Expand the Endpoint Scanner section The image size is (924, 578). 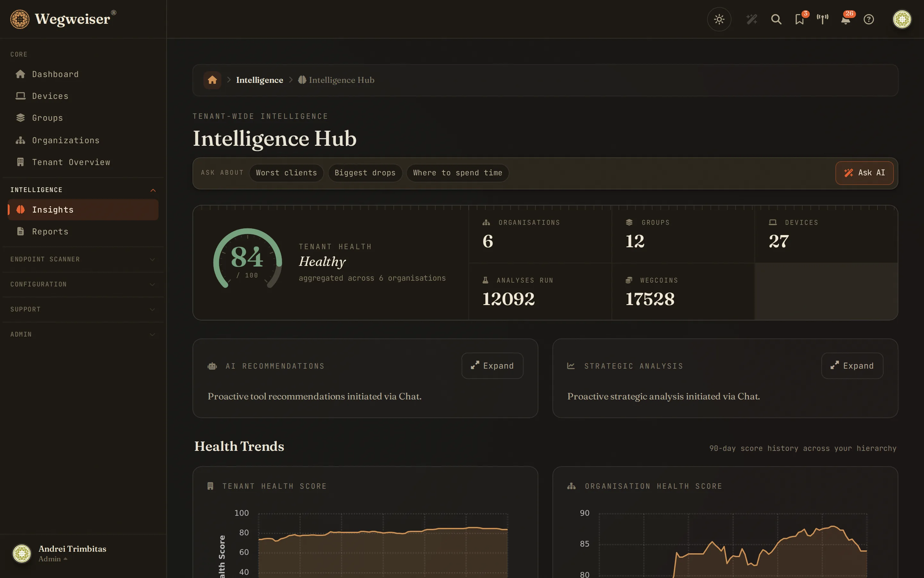pyautogui.click(x=83, y=259)
